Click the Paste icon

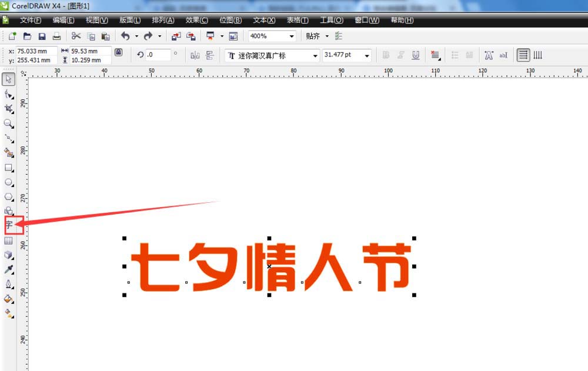[x=106, y=36]
